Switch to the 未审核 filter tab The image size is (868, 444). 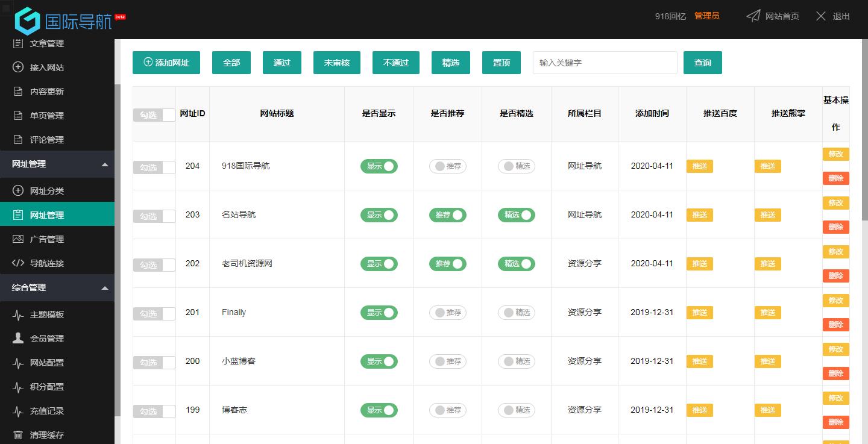tap(336, 62)
